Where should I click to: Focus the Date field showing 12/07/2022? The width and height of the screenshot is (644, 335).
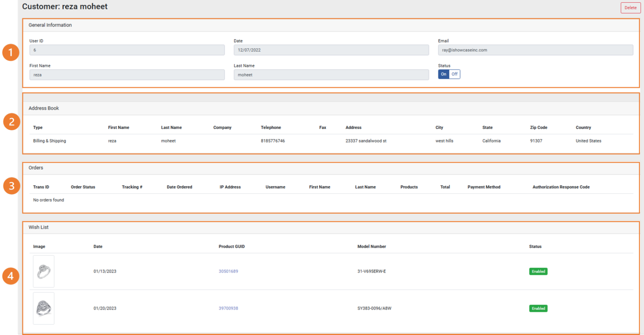331,50
